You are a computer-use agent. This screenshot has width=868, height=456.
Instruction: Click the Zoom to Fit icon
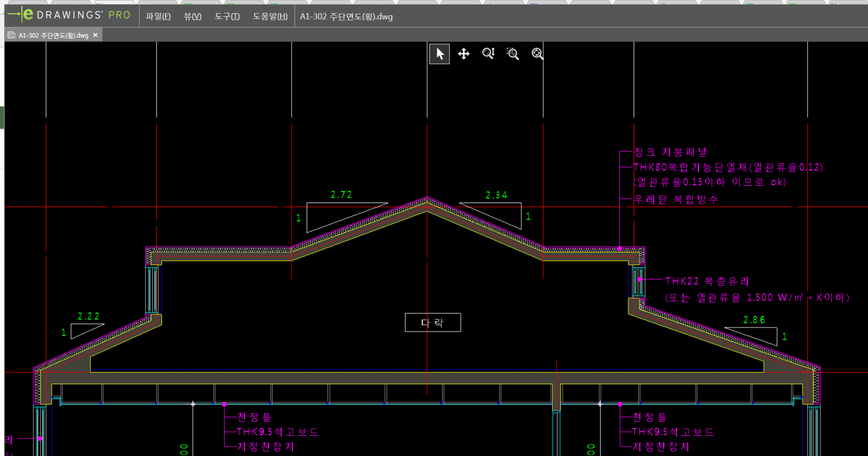click(x=538, y=54)
